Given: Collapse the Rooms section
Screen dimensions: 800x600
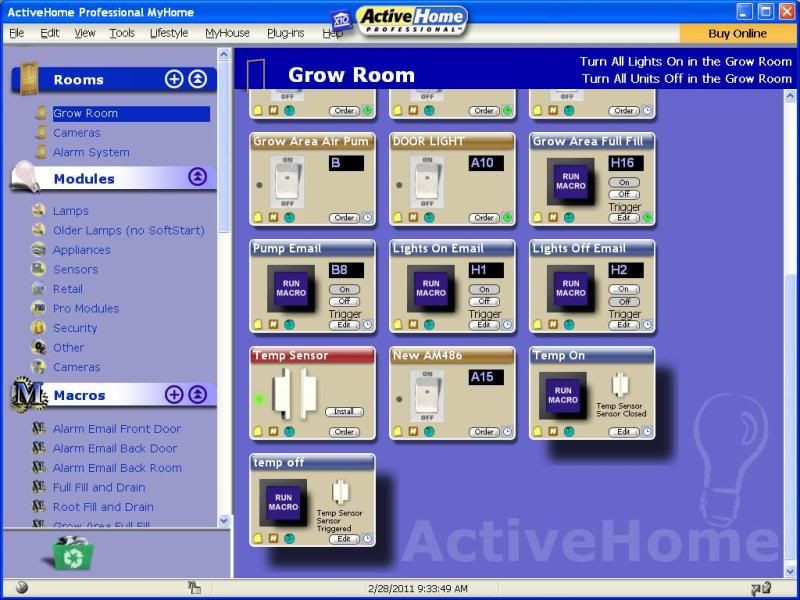Looking at the screenshot, I should (x=198, y=79).
